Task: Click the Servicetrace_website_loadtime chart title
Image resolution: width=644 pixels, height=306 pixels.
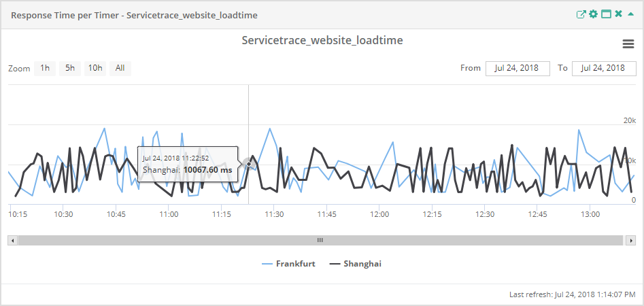Action: coord(322,41)
